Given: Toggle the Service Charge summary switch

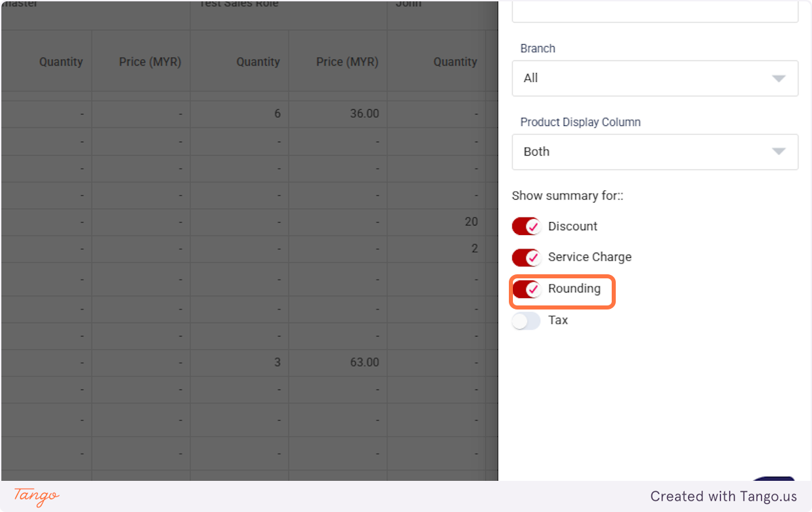Looking at the screenshot, I should click(526, 257).
